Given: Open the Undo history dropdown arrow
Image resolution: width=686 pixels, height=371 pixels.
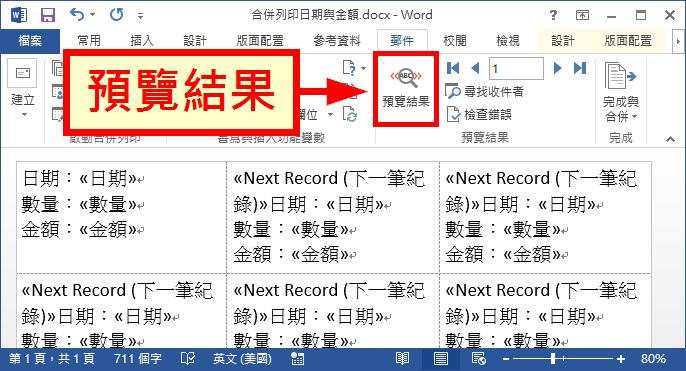Looking at the screenshot, I should [x=93, y=15].
